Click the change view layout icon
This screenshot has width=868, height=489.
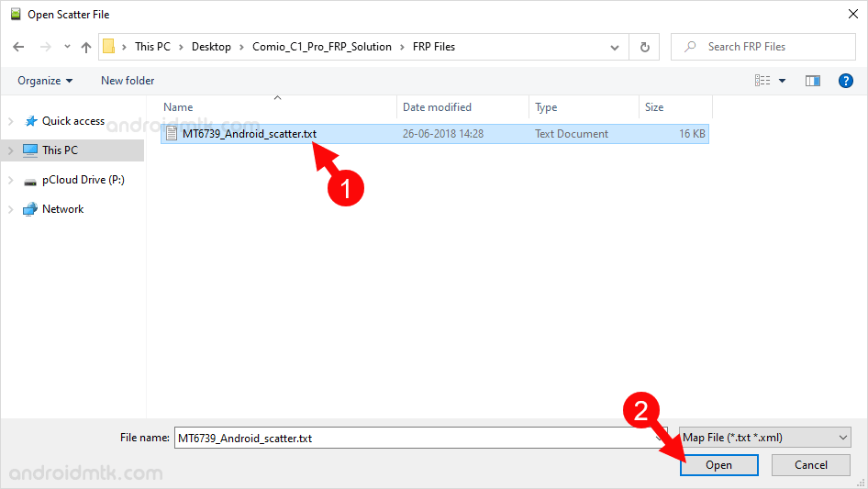762,81
